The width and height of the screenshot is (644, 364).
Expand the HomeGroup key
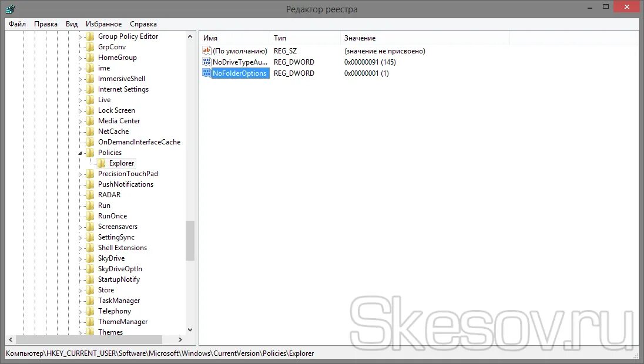click(x=80, y=58)
